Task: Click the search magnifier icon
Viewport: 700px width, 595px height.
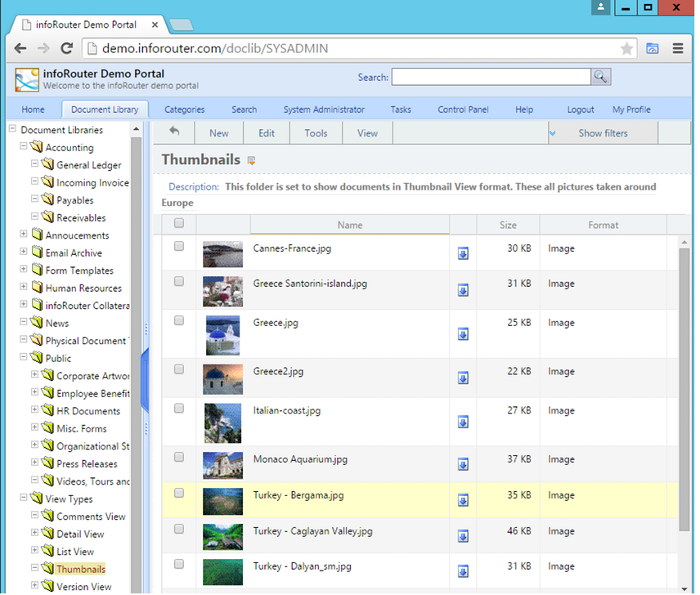Action: [599, 77]
